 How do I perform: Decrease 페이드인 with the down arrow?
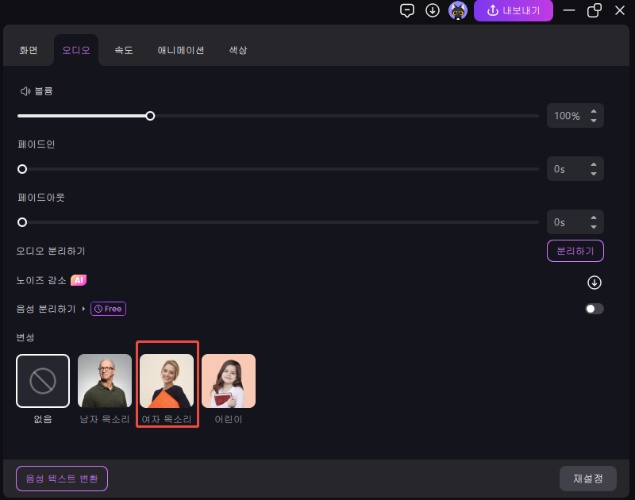(593, 174)
